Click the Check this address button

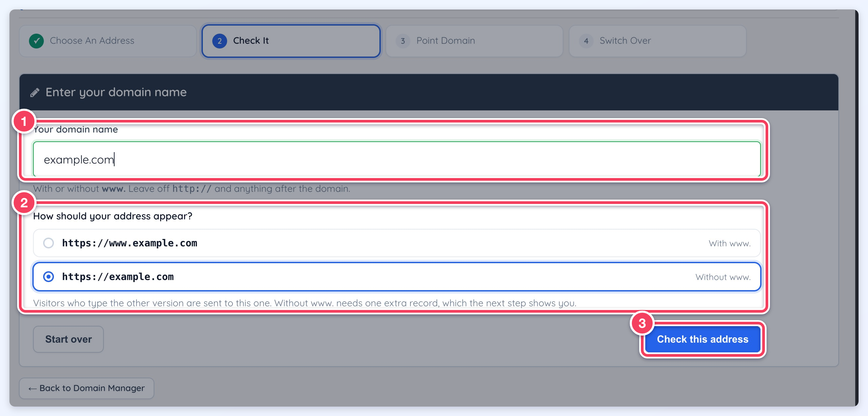pos(703,339)
